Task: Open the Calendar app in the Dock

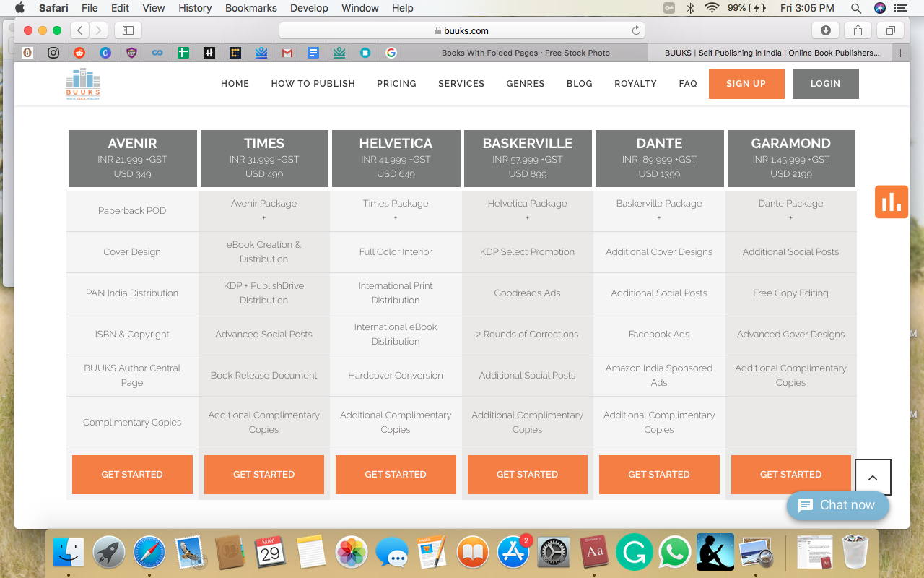Action: point(271,553)
